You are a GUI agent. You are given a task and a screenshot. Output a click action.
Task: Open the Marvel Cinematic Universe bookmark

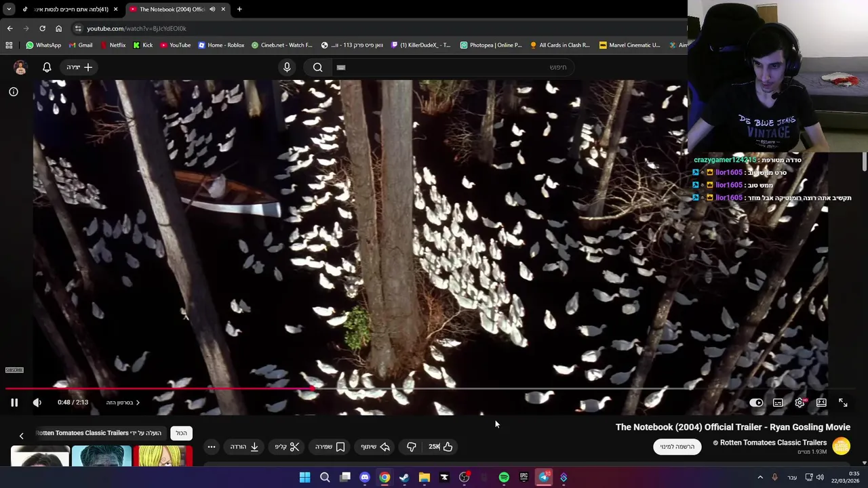coord(629,45)
